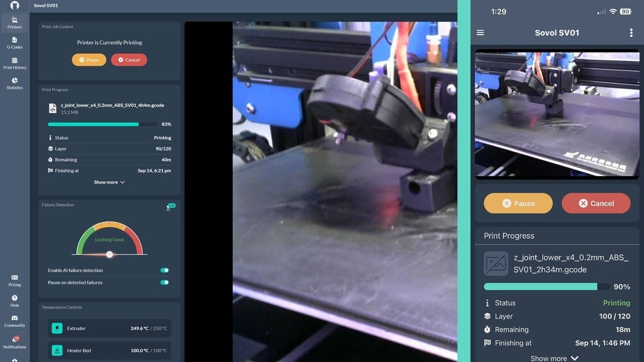
Task: Cancel the print in desktop panel
Action: point(129,60)
